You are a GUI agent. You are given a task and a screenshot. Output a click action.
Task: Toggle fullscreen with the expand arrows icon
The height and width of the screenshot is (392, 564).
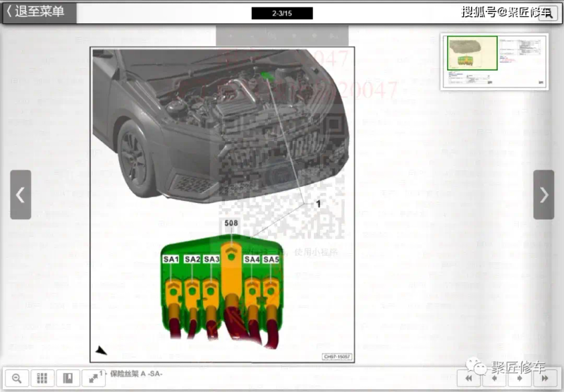click(93, 378)
